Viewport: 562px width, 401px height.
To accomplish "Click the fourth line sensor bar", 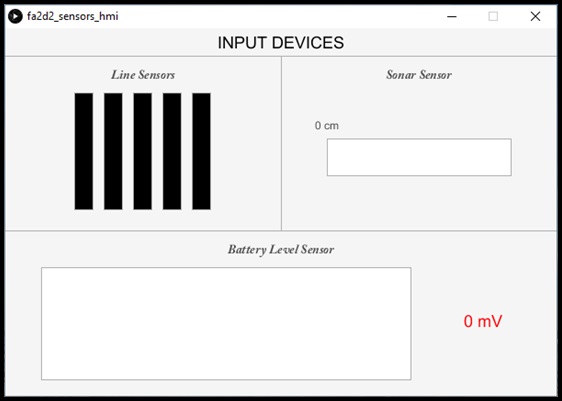I will click(172, 151).
